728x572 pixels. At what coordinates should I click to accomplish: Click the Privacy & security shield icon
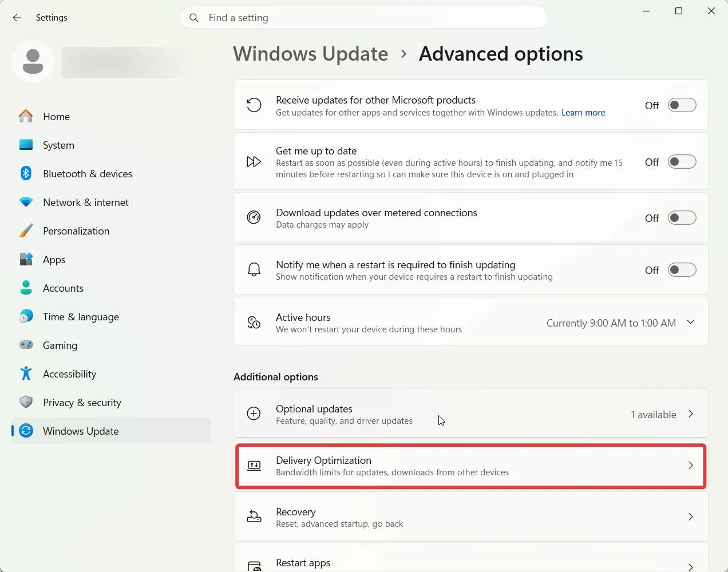(x=26, y=402)
